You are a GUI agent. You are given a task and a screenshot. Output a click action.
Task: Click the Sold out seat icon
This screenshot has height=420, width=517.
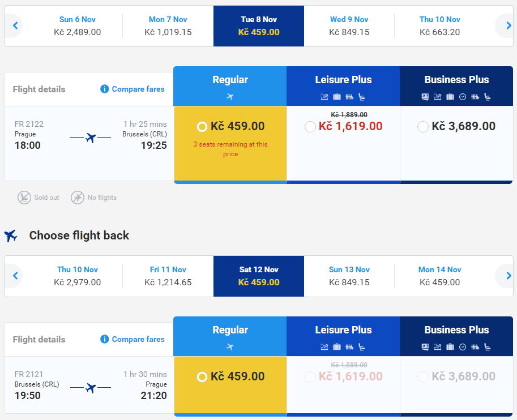point(24,198)
